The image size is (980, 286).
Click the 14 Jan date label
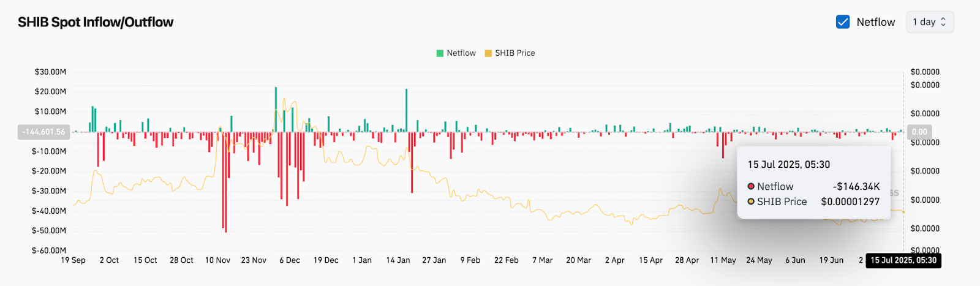point(398,260)
